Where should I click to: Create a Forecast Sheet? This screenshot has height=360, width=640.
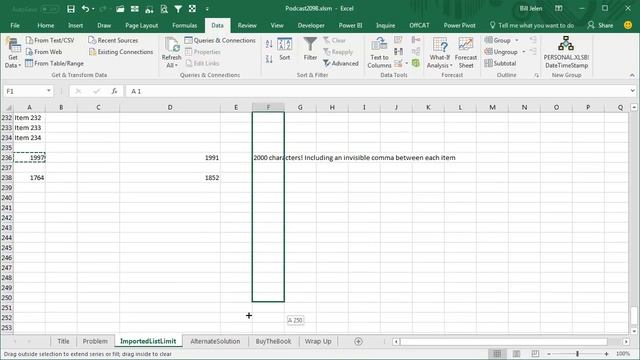pyautogui.click(x=466, y=52)
